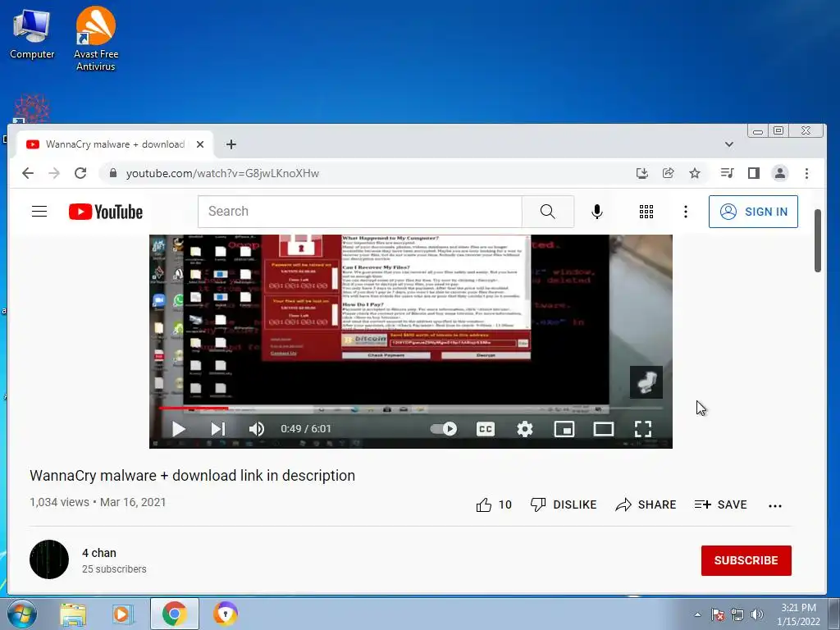Viewport: 840px width, 630px height.
Task: Open more actions ellipsis below video
Action: click(774, 505)
